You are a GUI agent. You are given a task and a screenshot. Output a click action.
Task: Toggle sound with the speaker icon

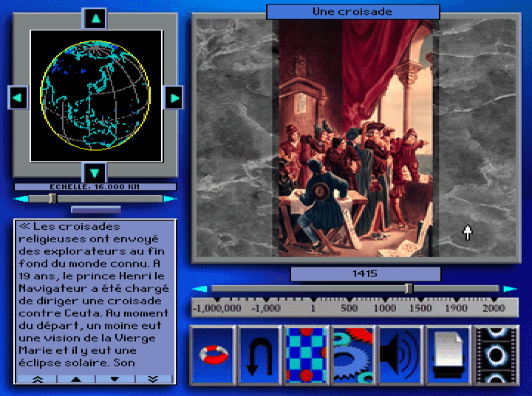400,355
